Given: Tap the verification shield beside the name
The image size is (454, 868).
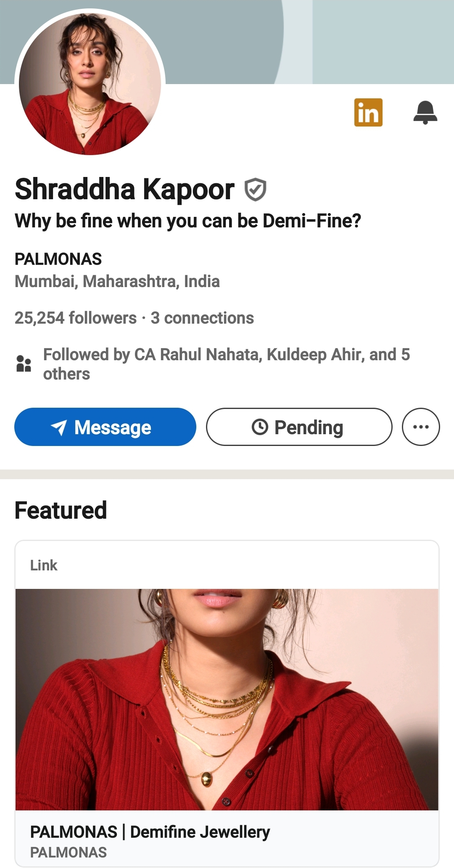Looking at the screenshot, I should click(255, 190).
